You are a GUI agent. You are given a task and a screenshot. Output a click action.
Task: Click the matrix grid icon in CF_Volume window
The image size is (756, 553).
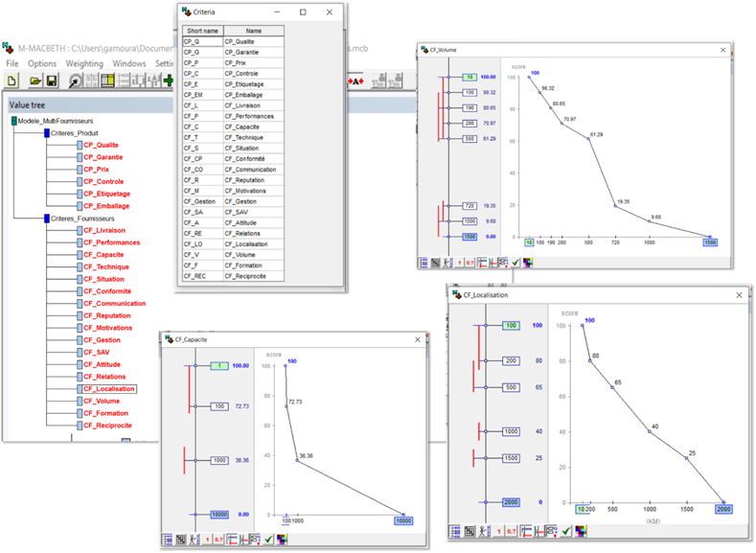coord(435,263)
